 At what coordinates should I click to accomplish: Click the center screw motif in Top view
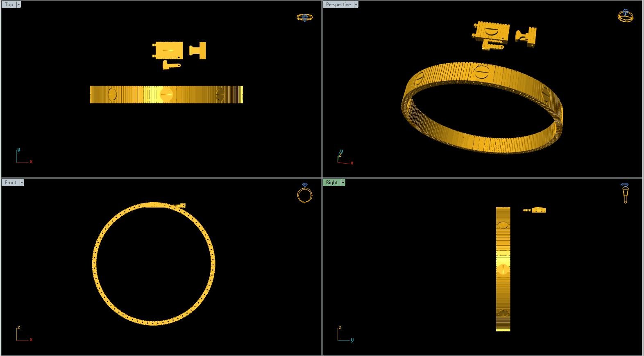166,94
